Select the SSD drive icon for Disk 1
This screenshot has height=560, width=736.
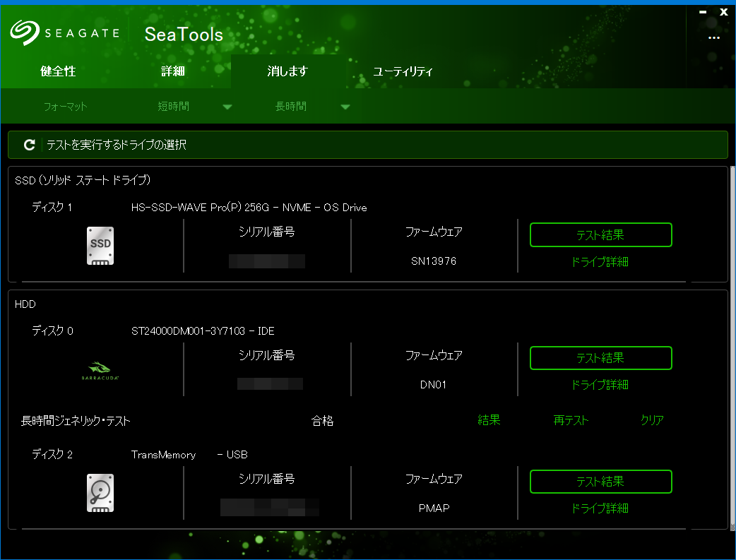(100, 246)
